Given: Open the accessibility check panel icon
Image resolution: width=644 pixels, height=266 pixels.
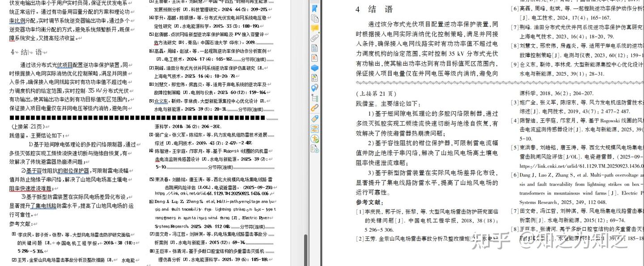Looking at the screenshot, I should [314, 139].
